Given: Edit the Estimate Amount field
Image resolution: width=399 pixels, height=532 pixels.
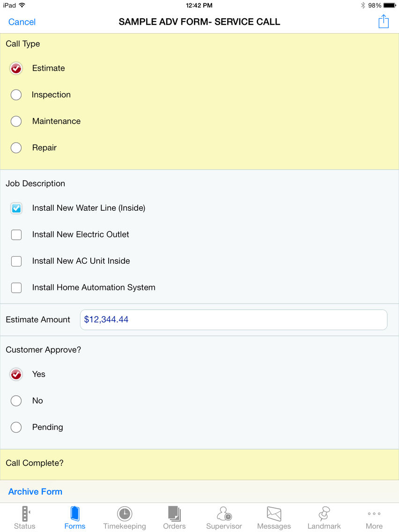Looking at the screenshot, I should (x=233, y=319).
